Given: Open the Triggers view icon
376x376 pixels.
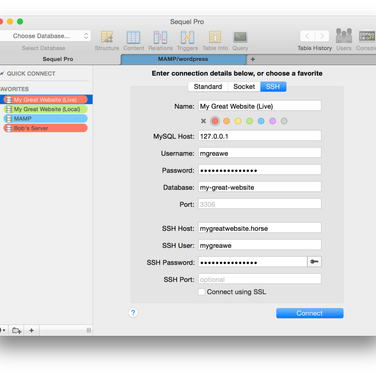Looking at the screenshot, I should pos(187,37).
